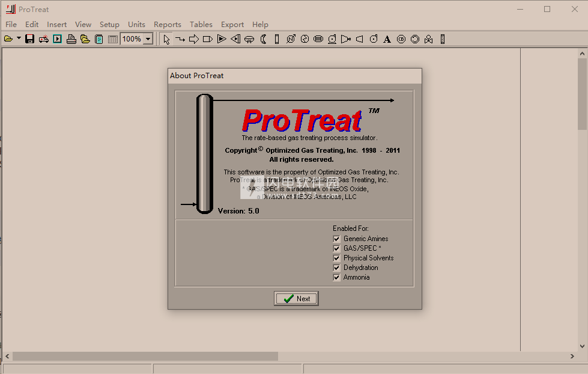Screen dimensions: 588x374
Task: Select the striped heat exchanger tool
Action: (318, 39)
